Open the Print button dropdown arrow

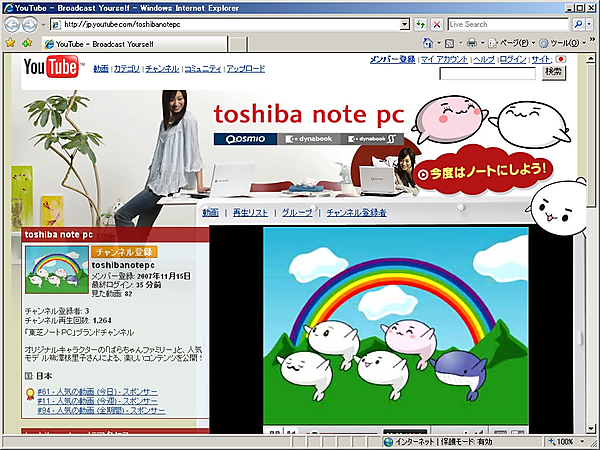pyautogui.click(x=483, y=43)
